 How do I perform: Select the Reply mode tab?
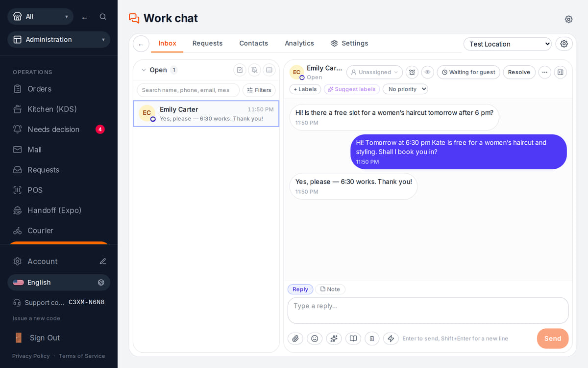click(x=300, y=289)
